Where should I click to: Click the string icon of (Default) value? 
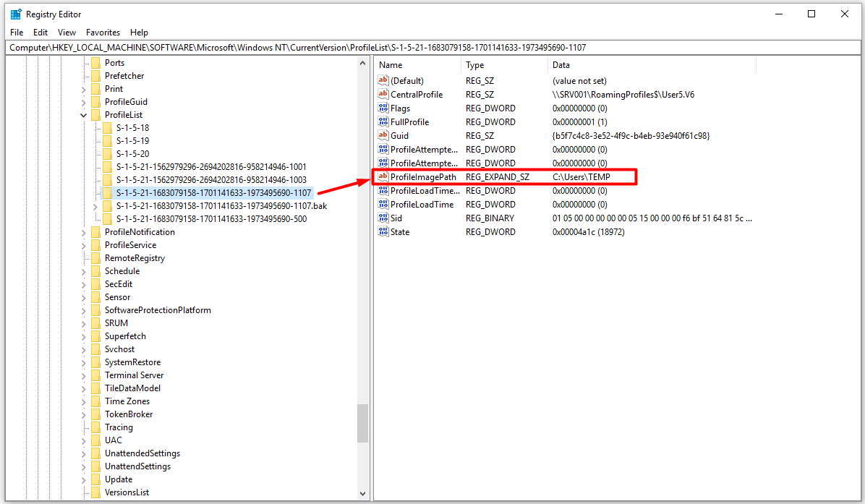[x=383, y=80]
